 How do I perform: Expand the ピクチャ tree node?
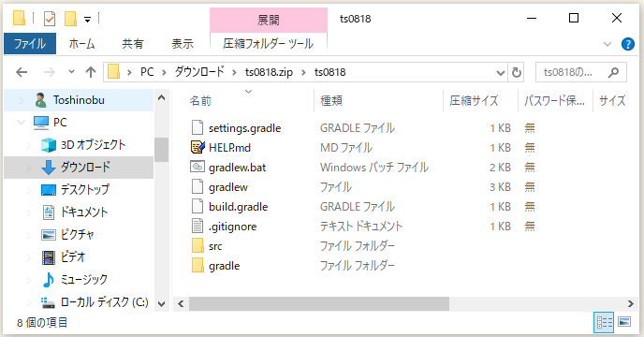tap(28, 234)
